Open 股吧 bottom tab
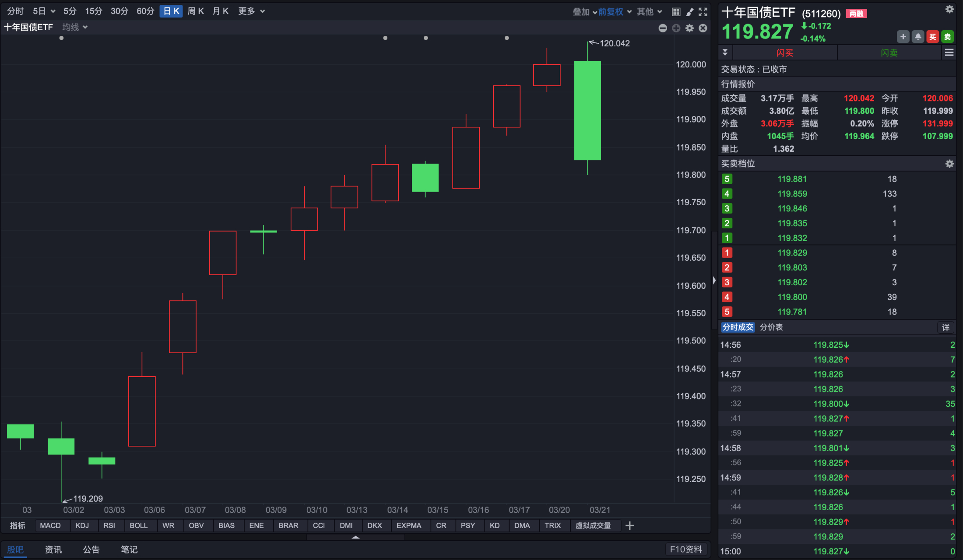 [x=15, y=549]
